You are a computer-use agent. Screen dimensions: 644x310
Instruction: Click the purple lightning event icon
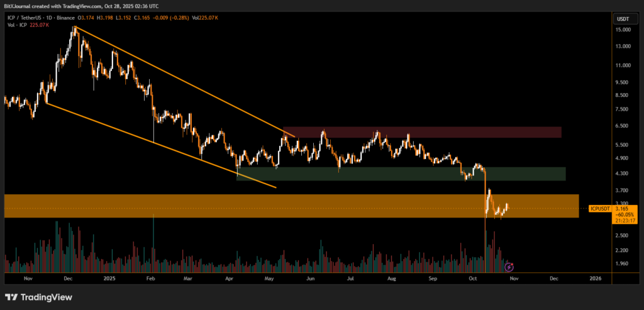tap(509, 267)
